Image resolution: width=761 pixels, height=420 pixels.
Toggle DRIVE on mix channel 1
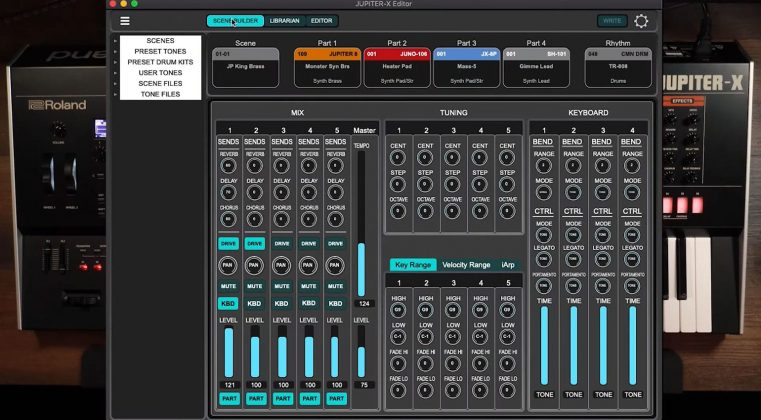228,243
